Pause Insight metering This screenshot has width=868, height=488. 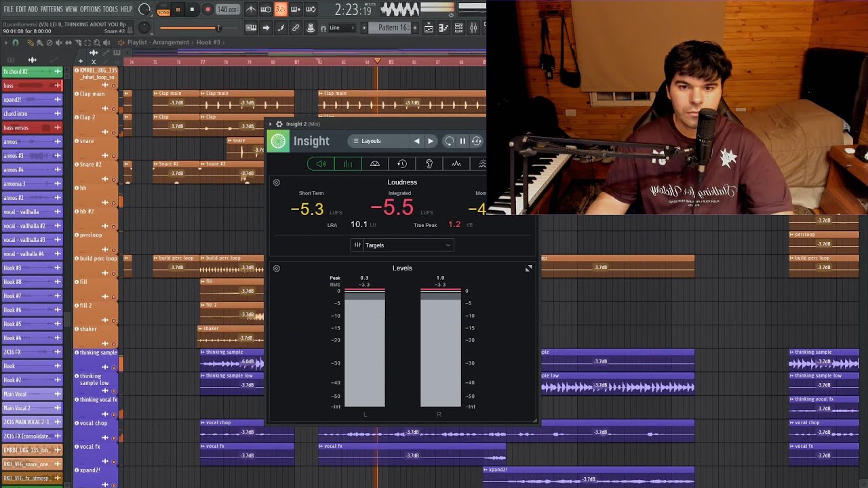(x=462, y=141)
